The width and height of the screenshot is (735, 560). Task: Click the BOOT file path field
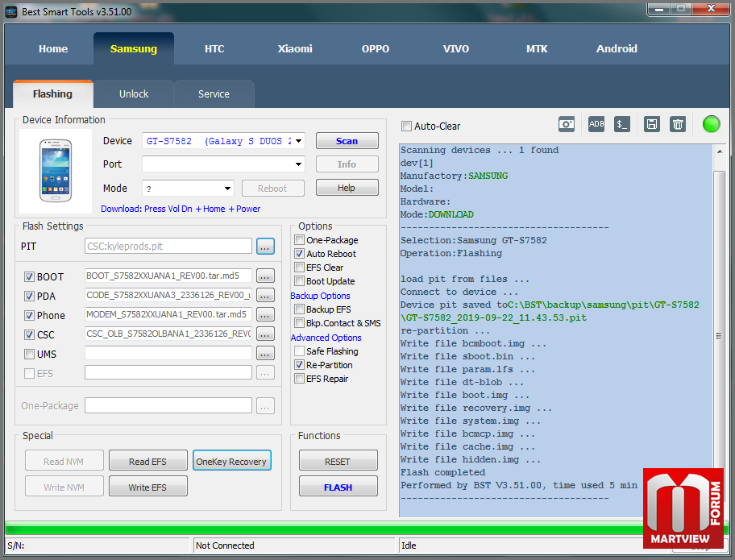[x=168, y=276]
